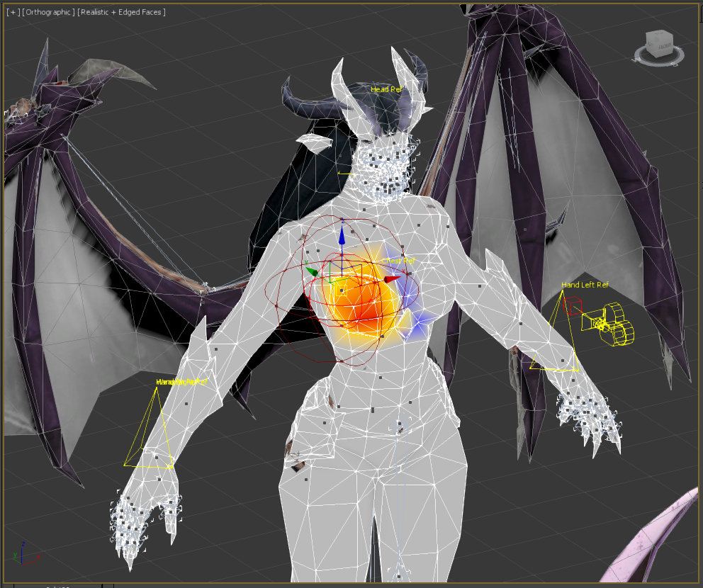The width and height of the screenshot is (703, 588).
Task: Click the red X-axis arrow of the gizmo
Action: [392, 279]
